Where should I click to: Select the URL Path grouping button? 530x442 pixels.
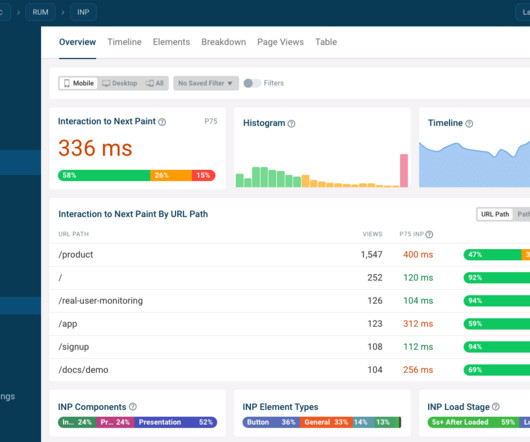click(495, 214)
